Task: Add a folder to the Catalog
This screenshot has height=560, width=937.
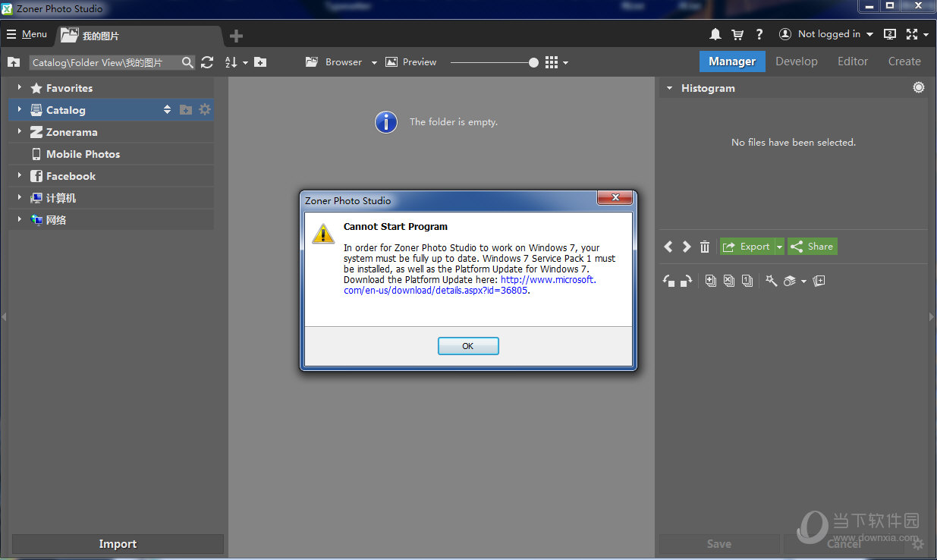Action: coord(186,110)
